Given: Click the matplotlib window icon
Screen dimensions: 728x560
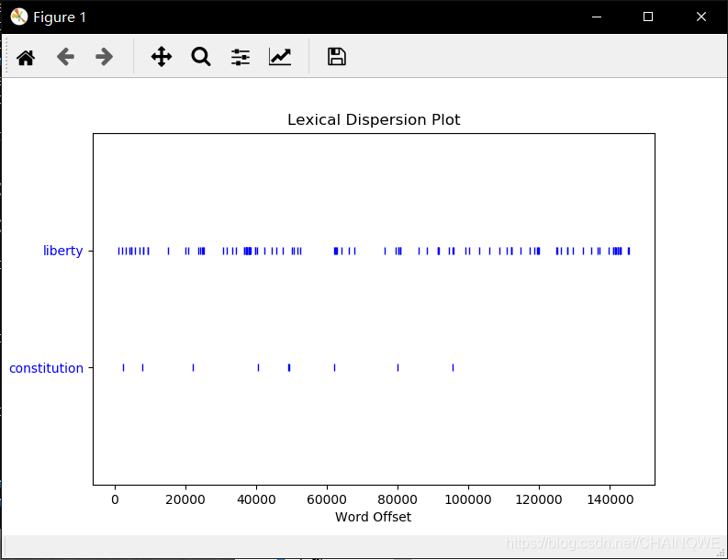Looking at the screenshot, I should [x=19, y=17].
